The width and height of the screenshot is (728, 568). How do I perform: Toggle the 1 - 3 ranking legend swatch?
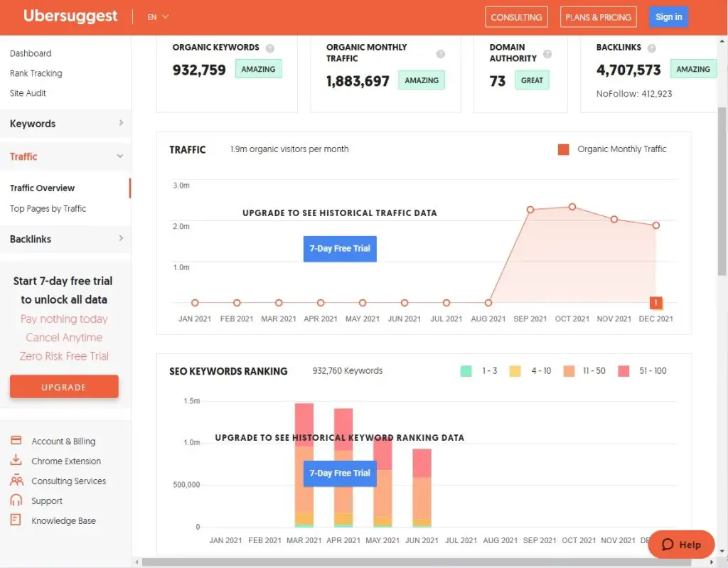click(466, 371)
